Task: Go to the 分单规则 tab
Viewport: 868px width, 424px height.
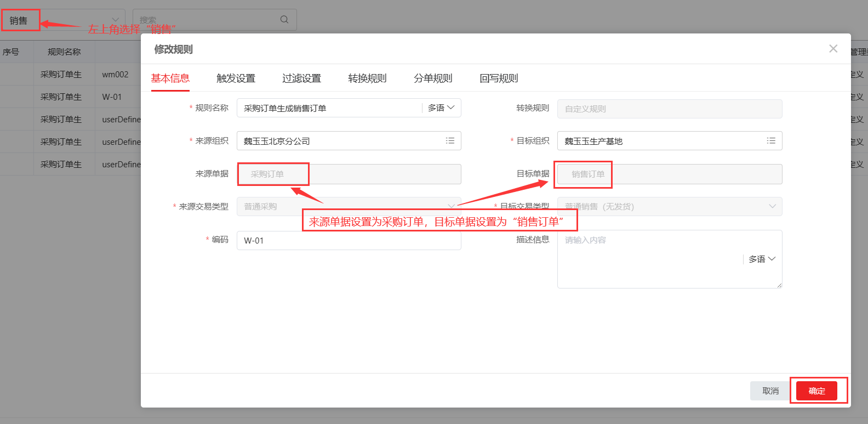Action: pyautogui.click(x=433, y=78)
